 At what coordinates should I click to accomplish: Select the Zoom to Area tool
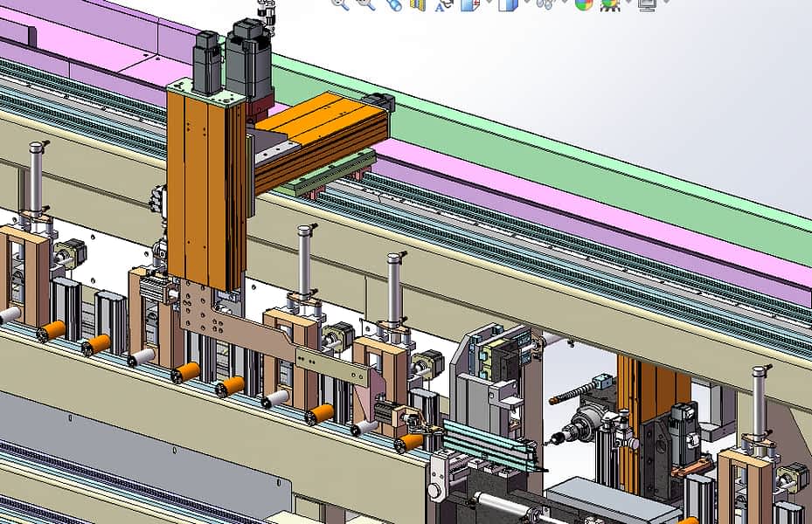(x=366, y=3)
